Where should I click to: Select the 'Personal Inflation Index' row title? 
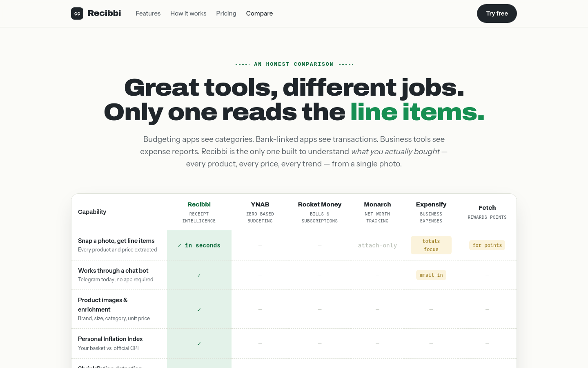110,339
